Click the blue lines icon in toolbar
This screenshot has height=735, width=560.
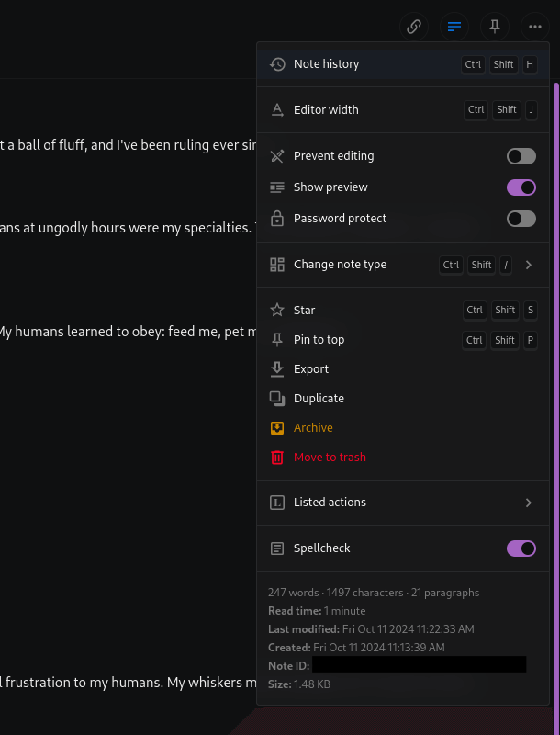pos(454,27)
